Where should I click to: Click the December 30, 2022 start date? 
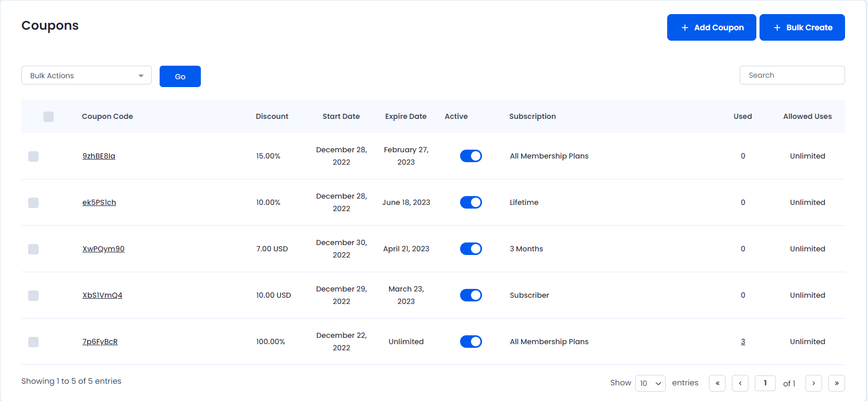point(342,249)
